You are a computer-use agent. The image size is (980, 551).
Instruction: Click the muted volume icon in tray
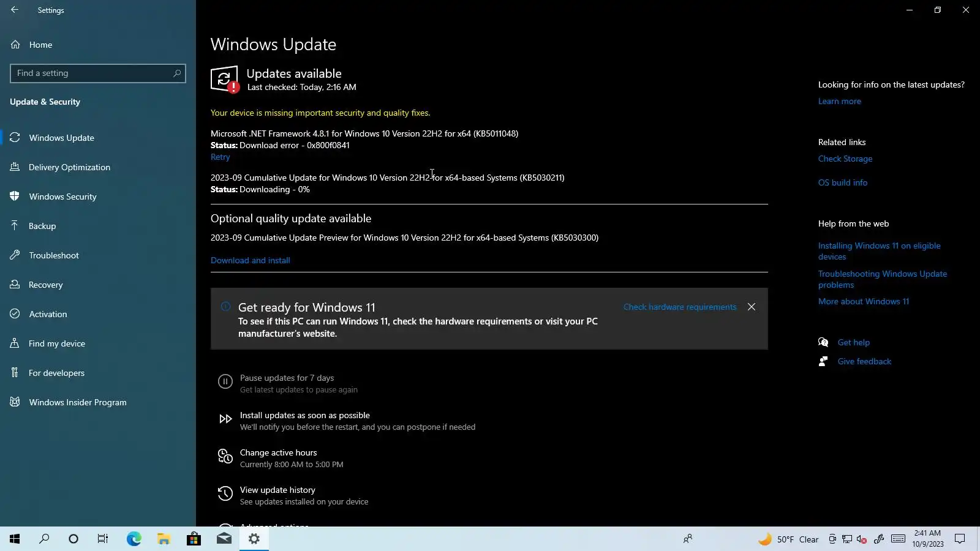(x=862, y=539)
